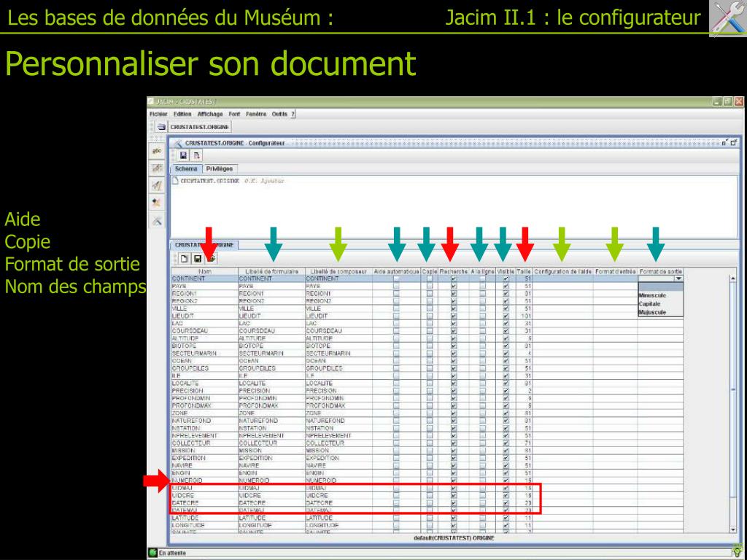This screenshot has height=560, width=747.
Task: Click the CRUSTATEST.ORIGINE O.K. Ajouter tree row
Action: (x=228, y=181)
